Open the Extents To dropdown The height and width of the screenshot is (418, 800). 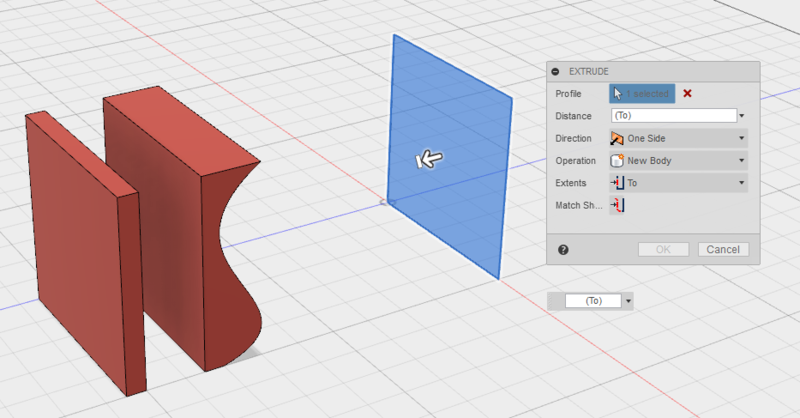679,183
